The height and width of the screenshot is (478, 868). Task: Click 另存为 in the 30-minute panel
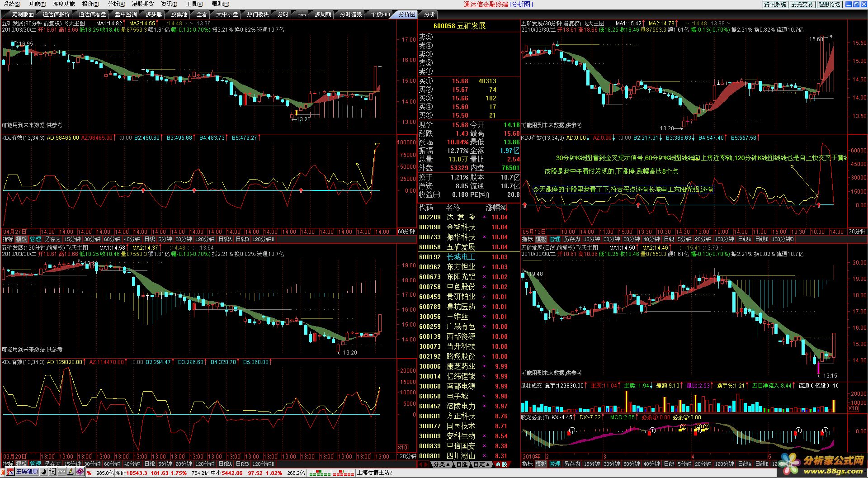572,239
